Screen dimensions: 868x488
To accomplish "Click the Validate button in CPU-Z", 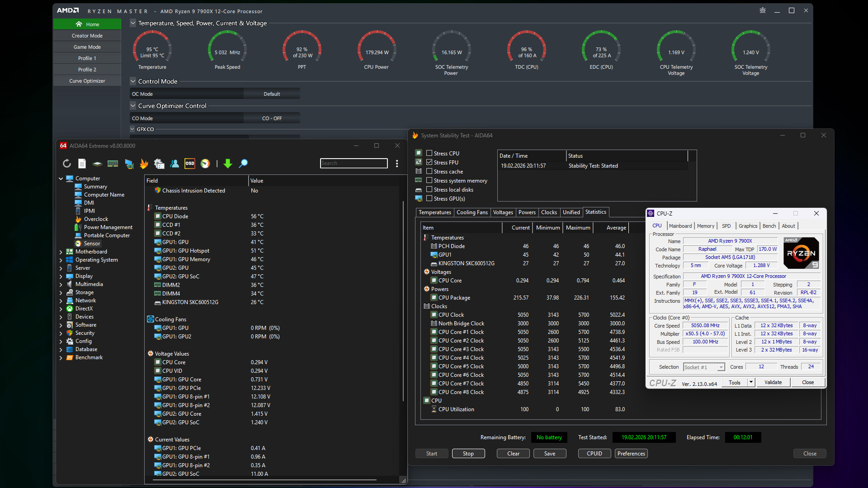I will (773, 382).
